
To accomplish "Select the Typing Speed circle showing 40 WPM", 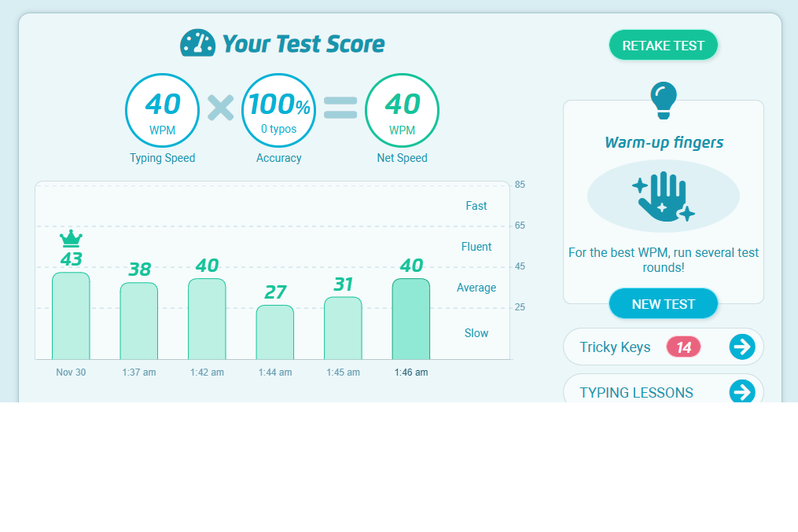I will tap(162, 110).
